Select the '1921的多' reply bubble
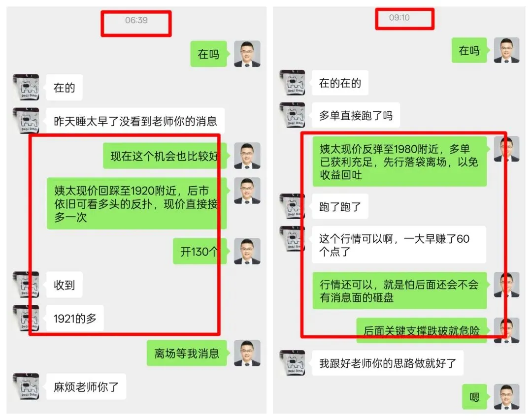This screenshot has height=420, width=532. (x=75, y=318)
